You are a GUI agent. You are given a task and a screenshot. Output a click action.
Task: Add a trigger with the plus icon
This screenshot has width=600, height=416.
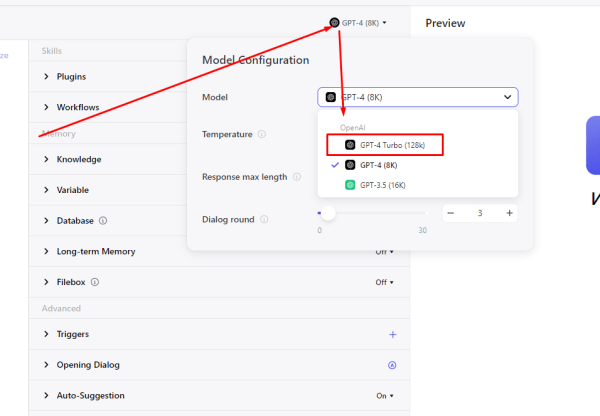pyautogui.click(x=392, y=334)
